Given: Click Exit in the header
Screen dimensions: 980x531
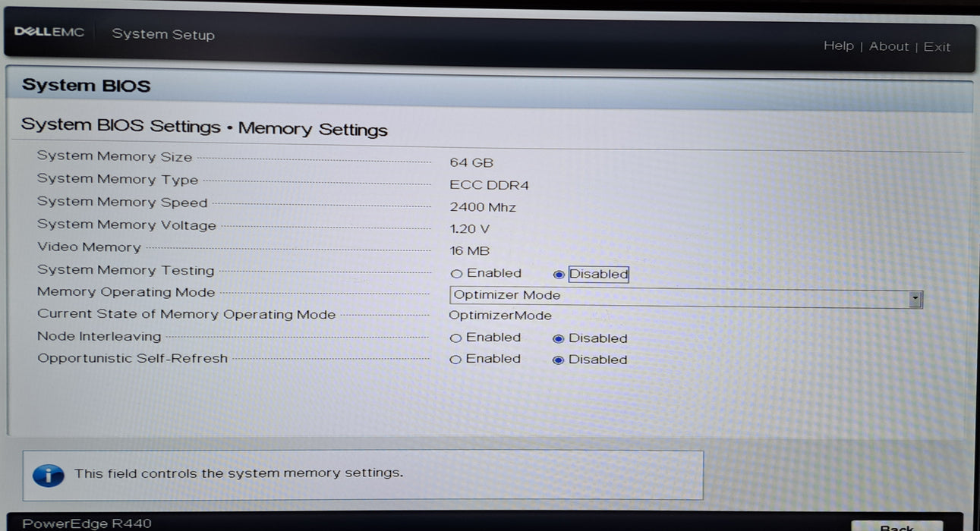Looking at the screenshot, I should coord(937,47).
